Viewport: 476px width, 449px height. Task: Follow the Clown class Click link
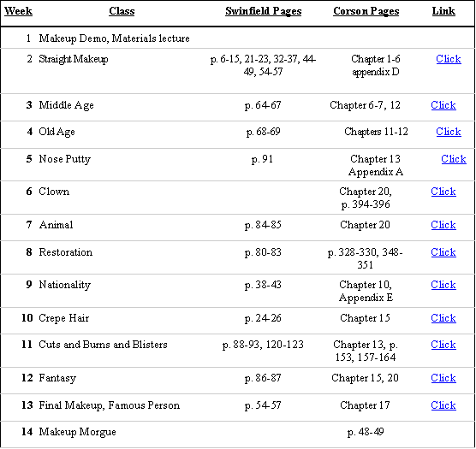pyautogui.click(x=443, y=192)
